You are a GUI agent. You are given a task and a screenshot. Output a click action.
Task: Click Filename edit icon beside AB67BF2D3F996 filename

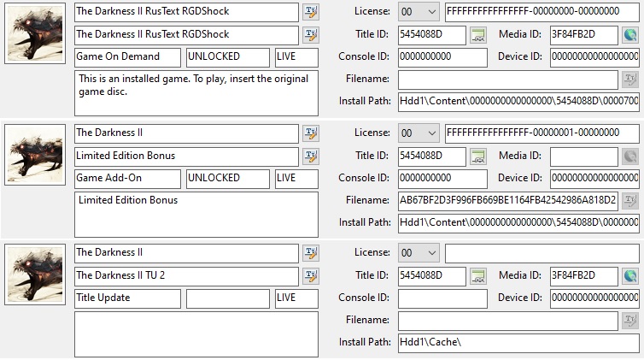point(630,201)
